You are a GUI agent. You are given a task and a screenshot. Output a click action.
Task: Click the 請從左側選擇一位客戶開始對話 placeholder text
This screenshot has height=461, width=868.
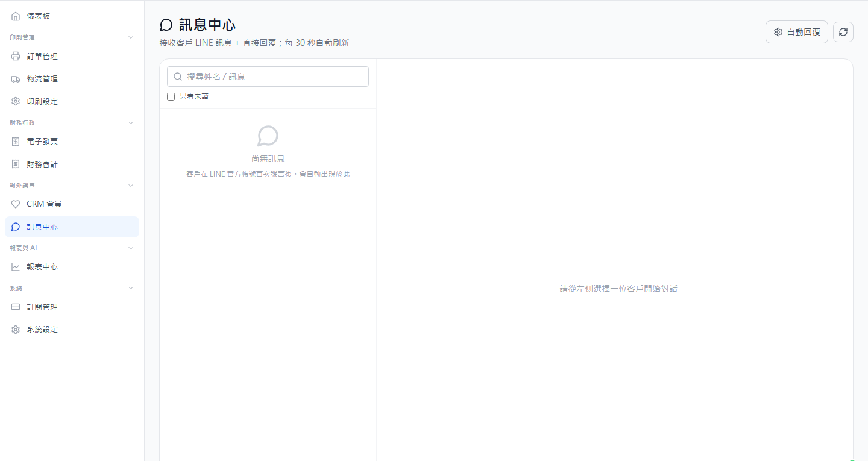[618, 289]
